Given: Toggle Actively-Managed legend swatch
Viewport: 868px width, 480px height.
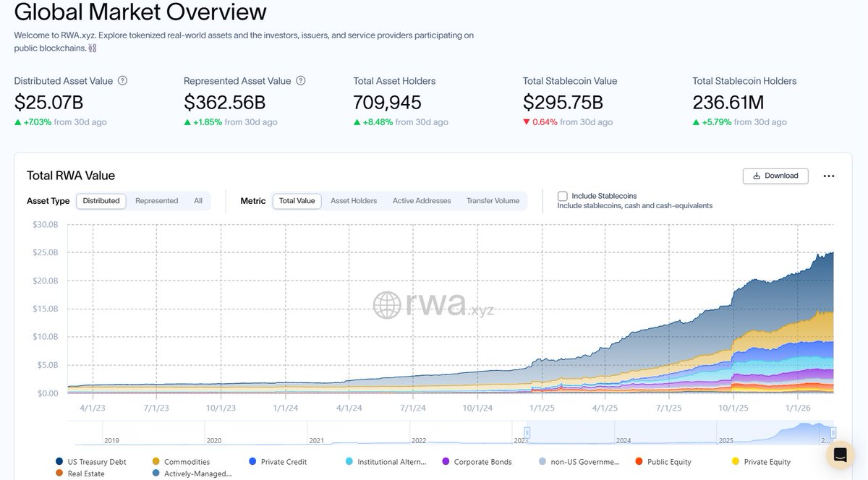Looking at the screenshot, I should 156,473.
